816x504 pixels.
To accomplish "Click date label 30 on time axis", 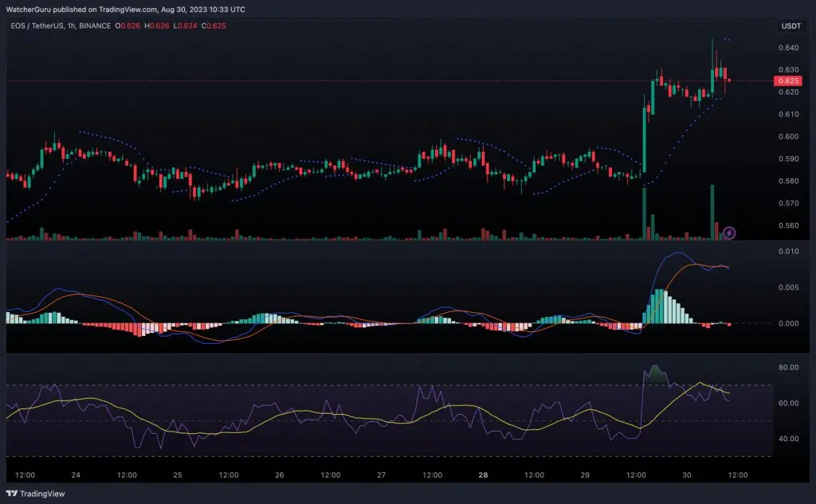I will pos(687,475).
